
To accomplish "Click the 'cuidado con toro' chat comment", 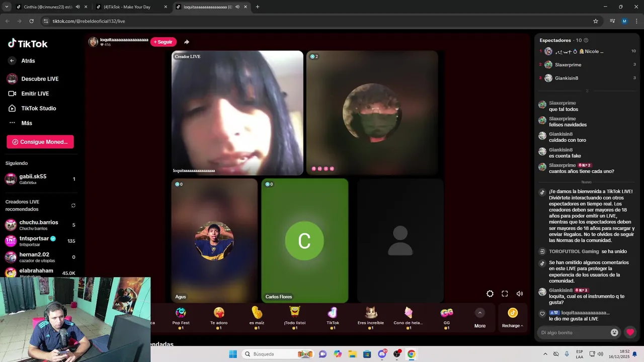I will pyautogui.click(x=567, y=140).
